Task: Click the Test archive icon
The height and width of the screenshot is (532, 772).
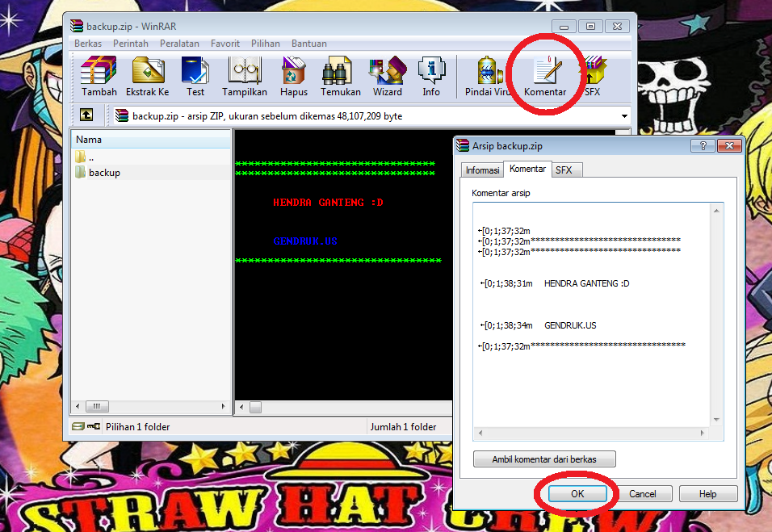Action: click(x=195, y=76)
